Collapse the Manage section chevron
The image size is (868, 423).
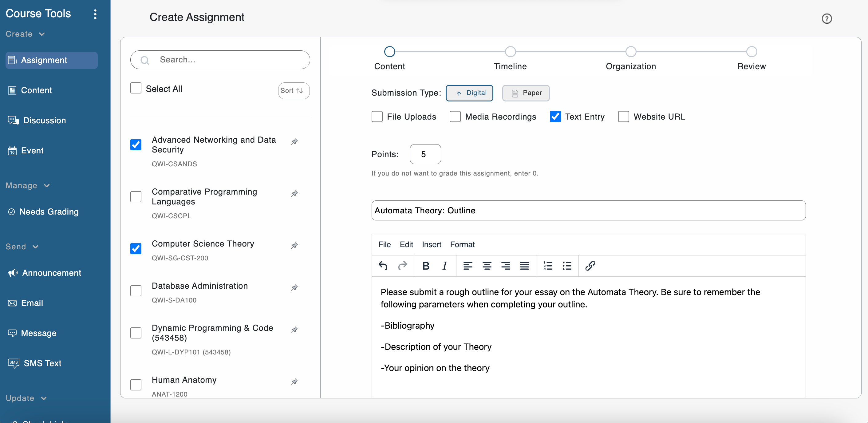(x=47, y=186)
